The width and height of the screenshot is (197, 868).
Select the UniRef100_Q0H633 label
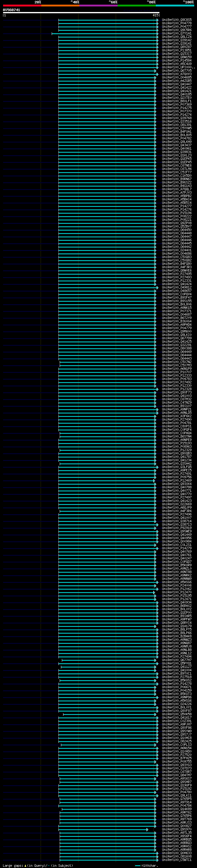coord(176,853)
